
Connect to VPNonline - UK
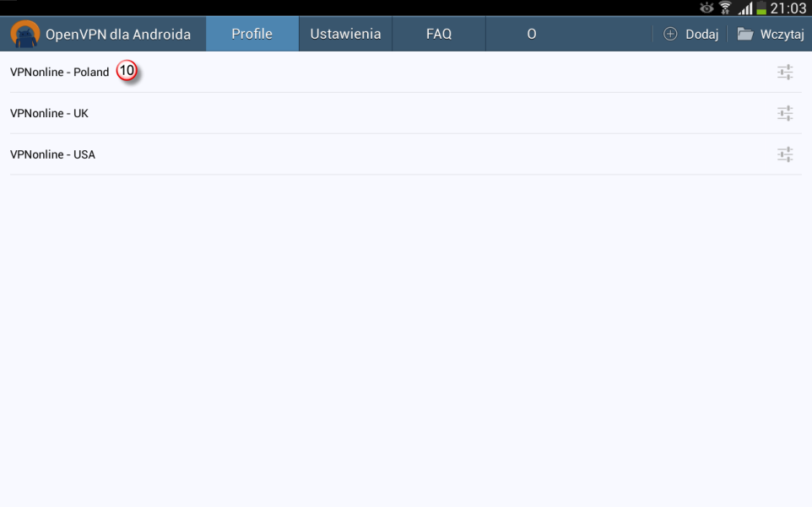coord(49,113)
